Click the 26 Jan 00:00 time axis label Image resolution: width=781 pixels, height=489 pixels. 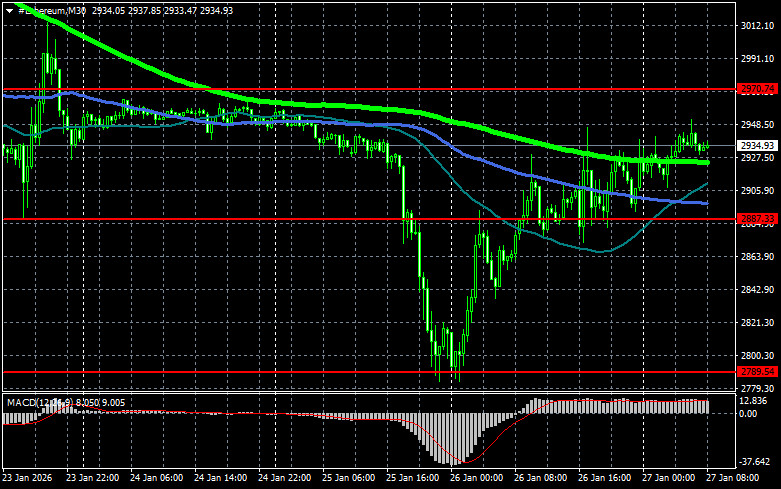[475, 478]
